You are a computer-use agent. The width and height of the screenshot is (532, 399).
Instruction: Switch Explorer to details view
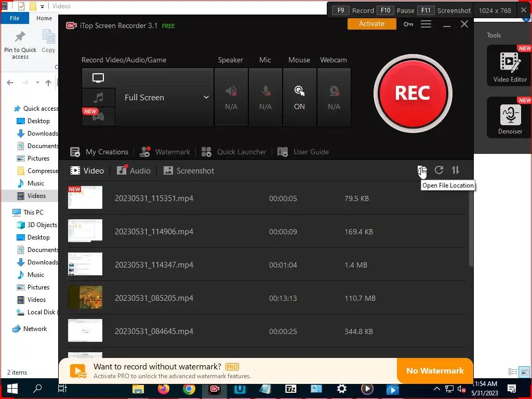[513, 372]
